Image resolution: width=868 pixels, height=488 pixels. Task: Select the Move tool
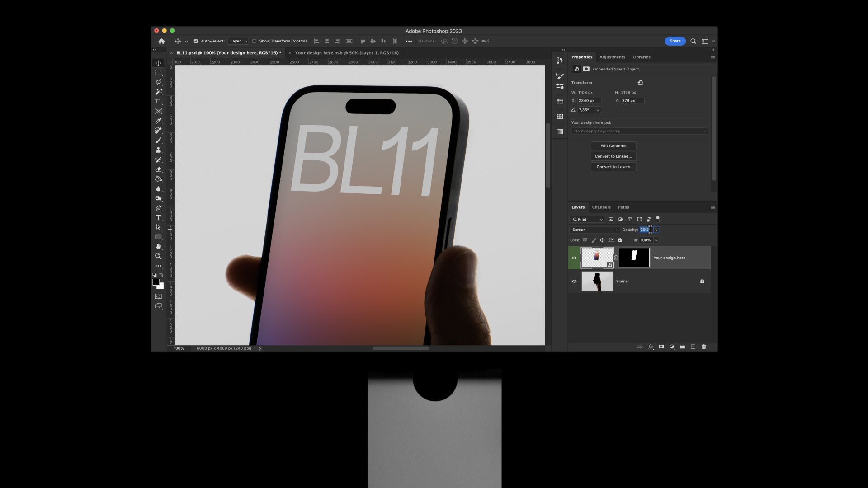158,63
